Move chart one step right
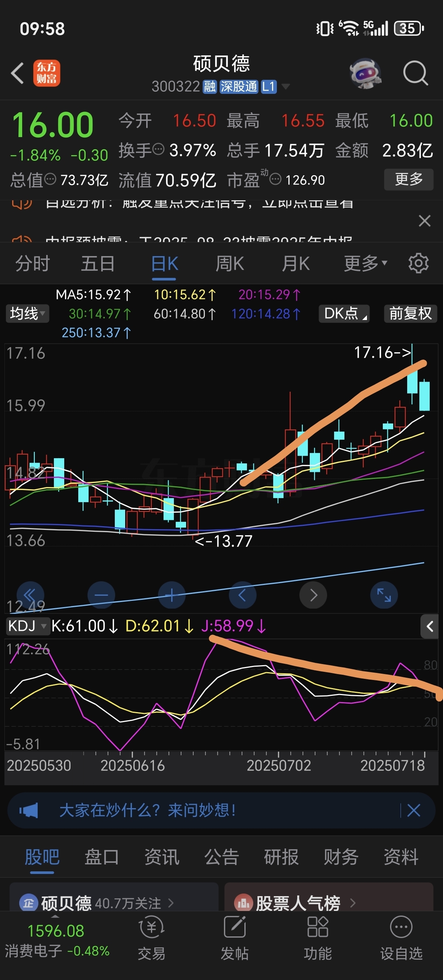Viewport: 443px width, 980px height. (x=313, y=595)
